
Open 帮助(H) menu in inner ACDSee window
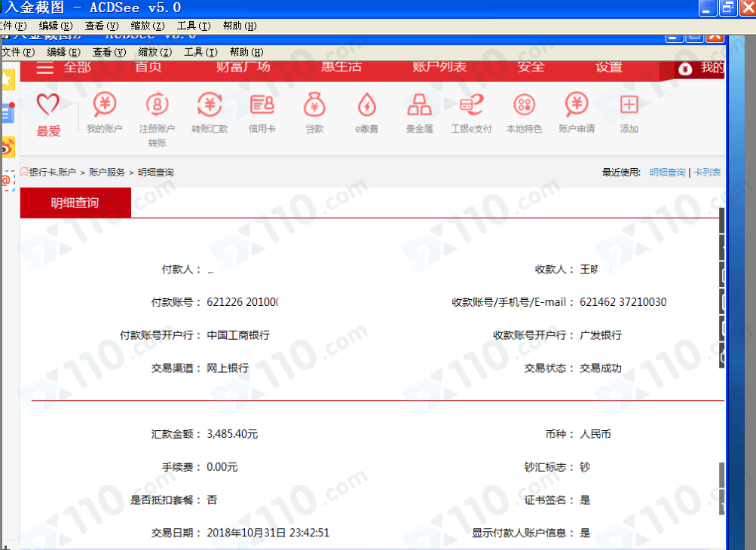tap(246, 52)
